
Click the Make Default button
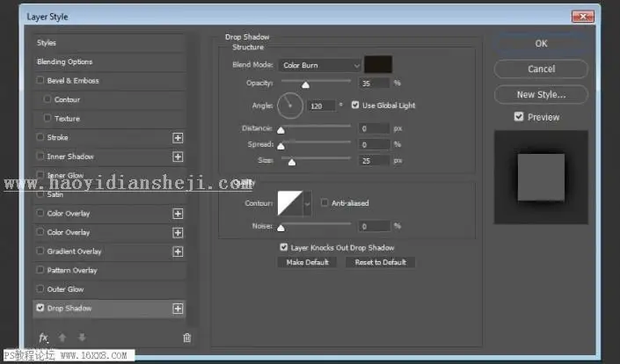307,262
